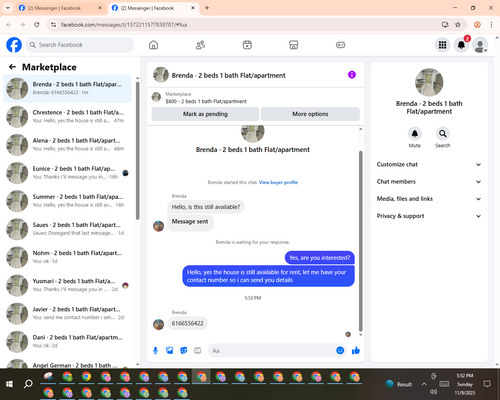This screenshot has height=400, width=500.
Task: Open the tab search dropdown arrow
Action: [8, 8]
